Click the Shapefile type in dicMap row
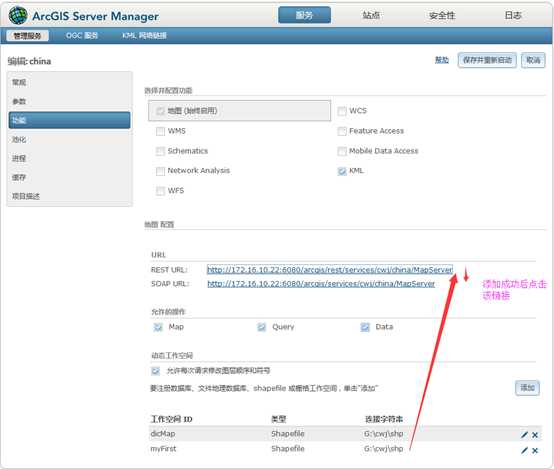 click(288, 434)
